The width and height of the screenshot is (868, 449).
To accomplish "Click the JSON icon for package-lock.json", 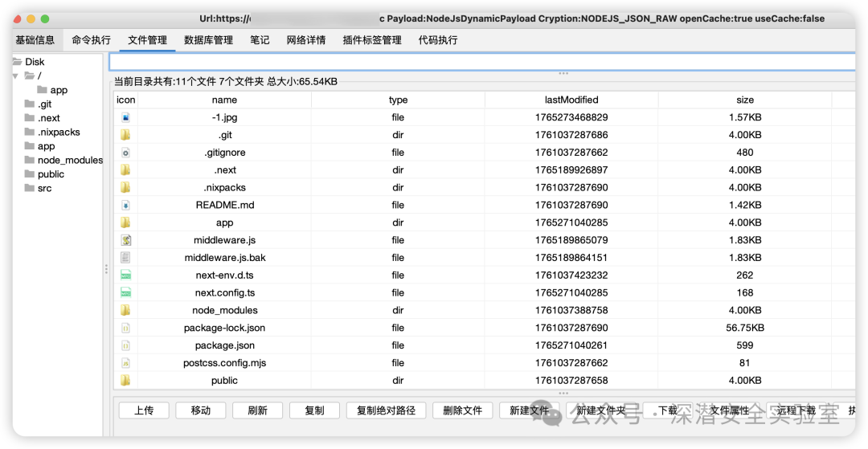I will coord(125,328).
